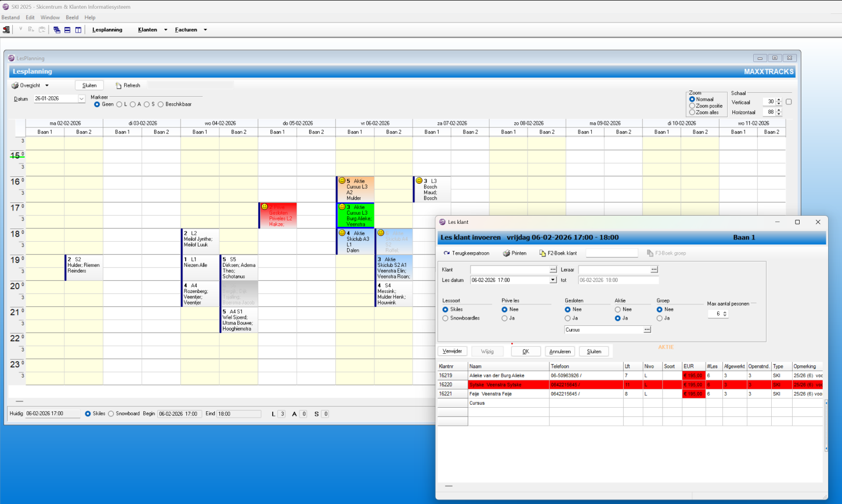
Task: Expand the Klanten toolbar dropdown arrow
Action: (165, 30)
